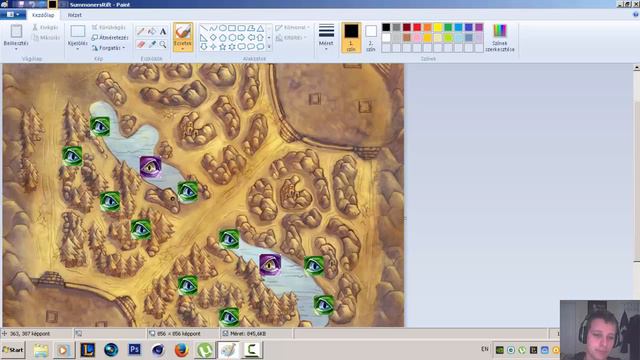
Task: Select the Text tool
Action: [163, 31]
